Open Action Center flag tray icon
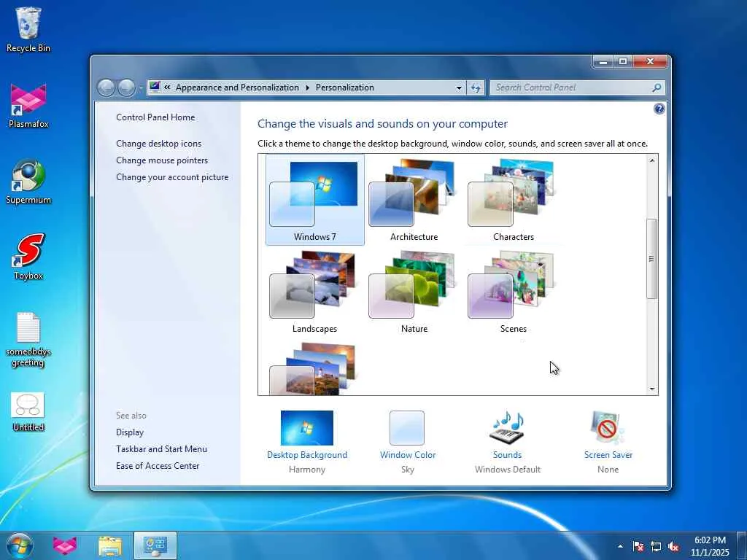This screenshot has height=560, width=747. click(x=638, y=546)
